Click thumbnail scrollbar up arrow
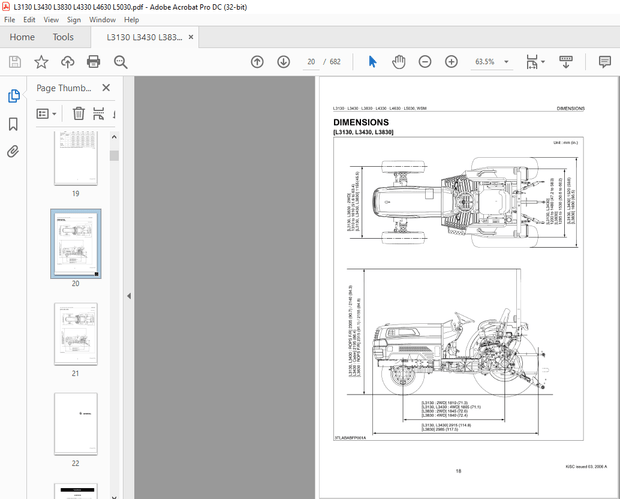 pos(114,137)
